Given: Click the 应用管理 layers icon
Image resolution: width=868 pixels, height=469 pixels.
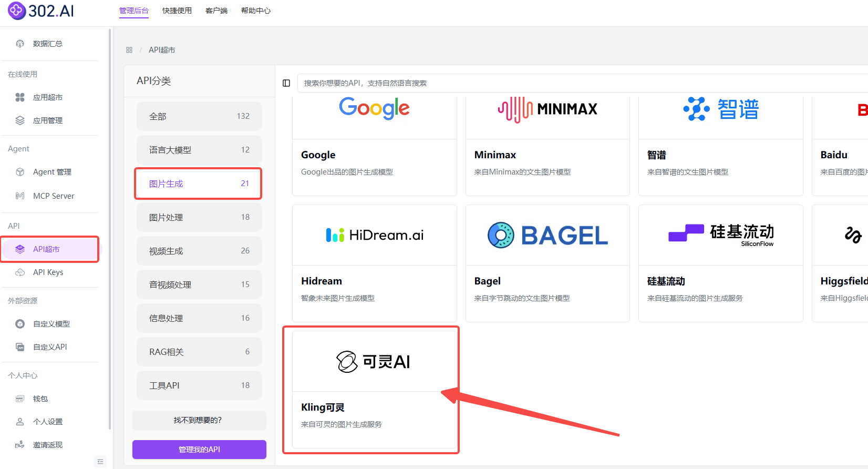Looking at the screenshot, I should click(20, 120).
